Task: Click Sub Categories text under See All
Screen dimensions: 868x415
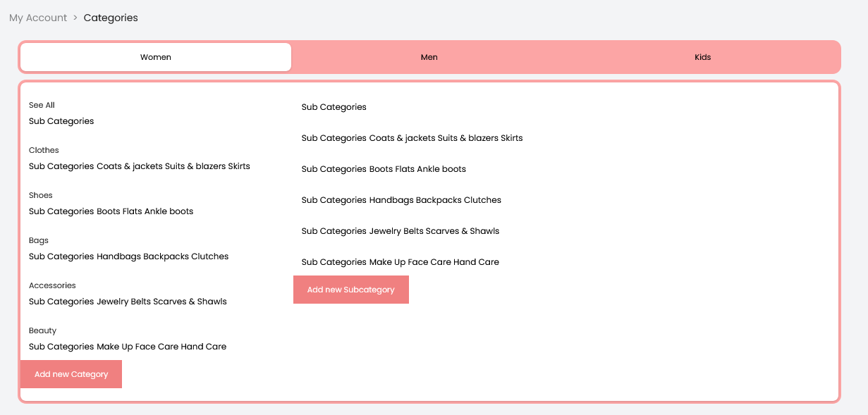Action: 61,121
